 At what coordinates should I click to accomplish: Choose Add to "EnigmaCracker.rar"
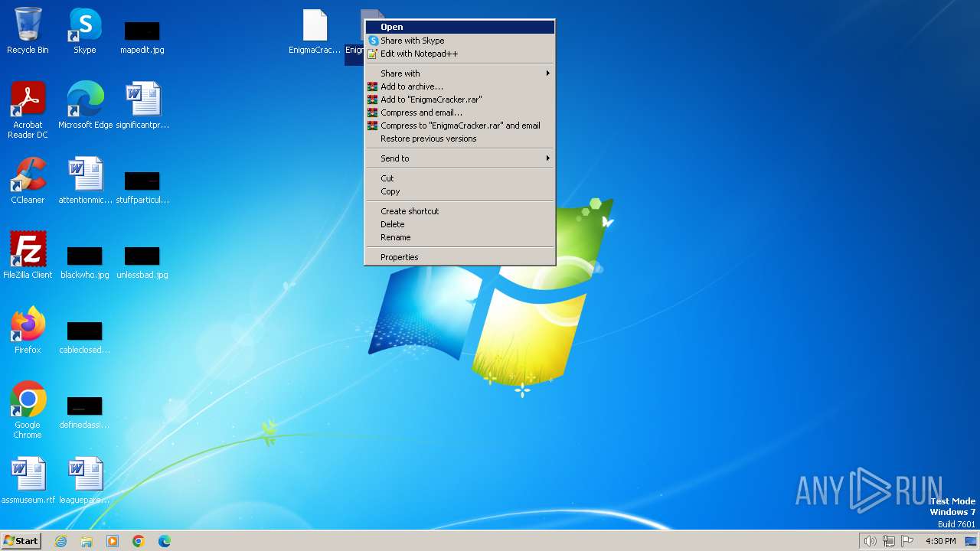[459, 99]
